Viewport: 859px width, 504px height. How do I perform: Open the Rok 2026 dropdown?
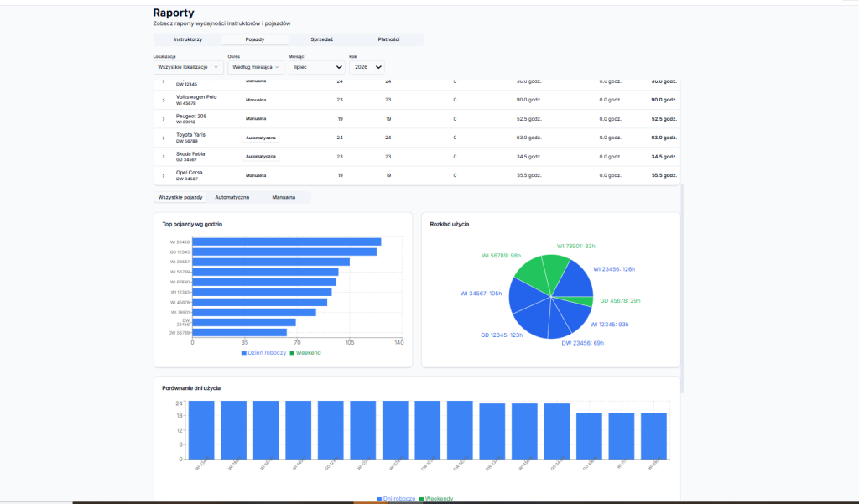click(367, 67)
